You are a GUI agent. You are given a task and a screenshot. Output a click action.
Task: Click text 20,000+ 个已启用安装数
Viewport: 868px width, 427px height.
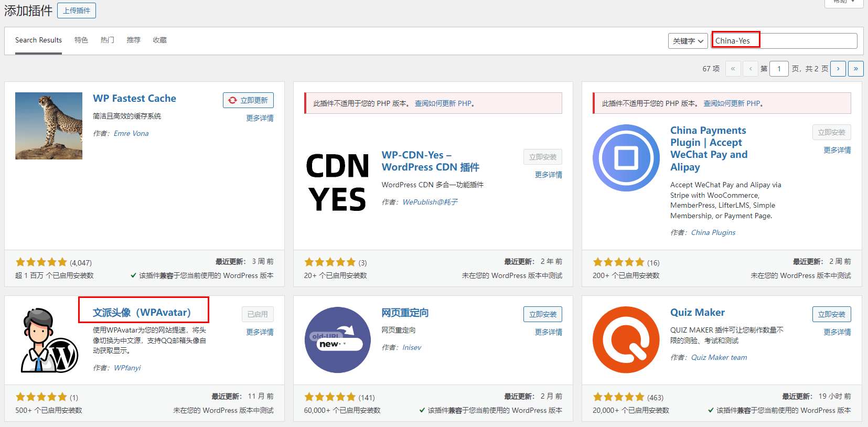pyautogui.click(x=631, y=410)
